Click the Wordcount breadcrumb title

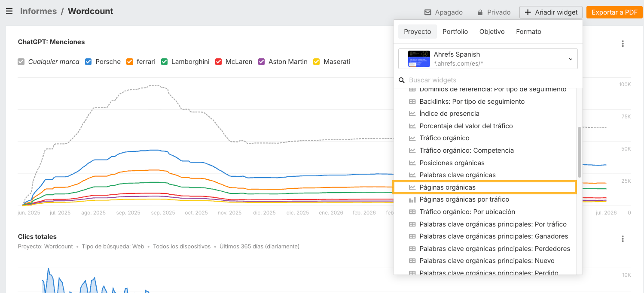[91, 12]
